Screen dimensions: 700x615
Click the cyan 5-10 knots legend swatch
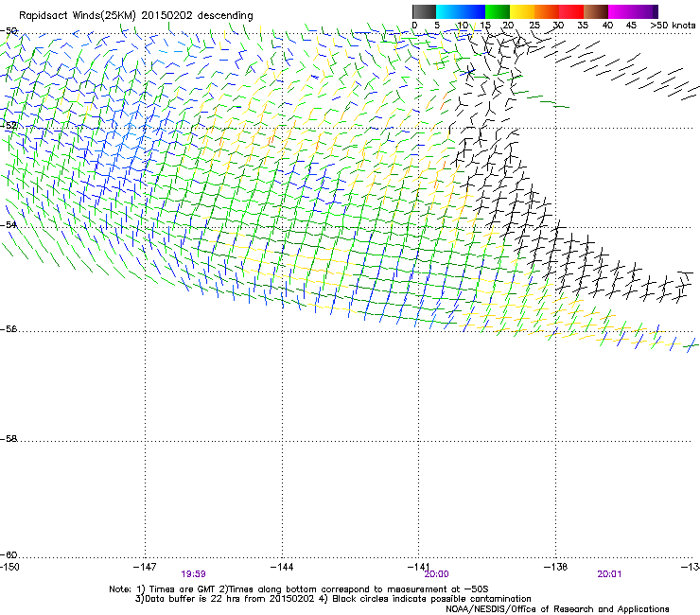click(x=448, y=11)
